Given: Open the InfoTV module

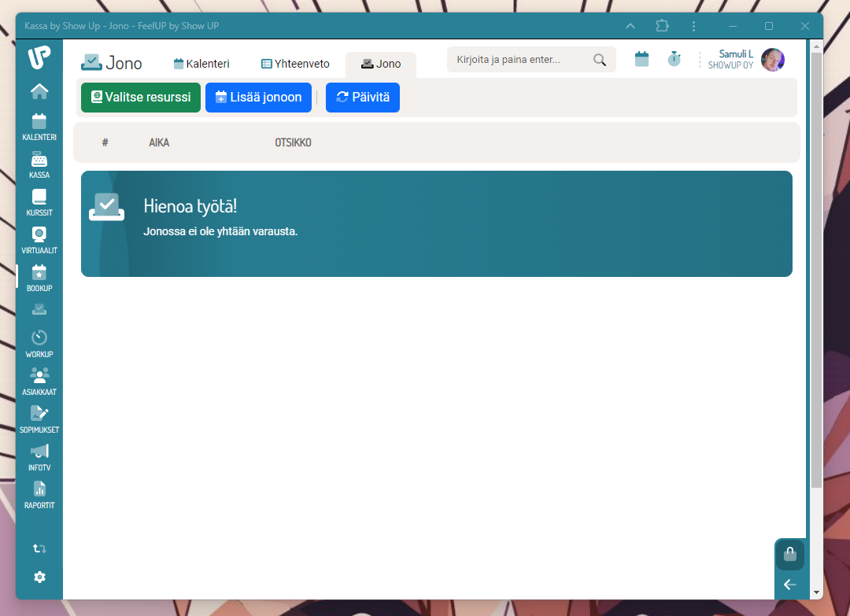Looking at the screenshot, I should point(39,456).
